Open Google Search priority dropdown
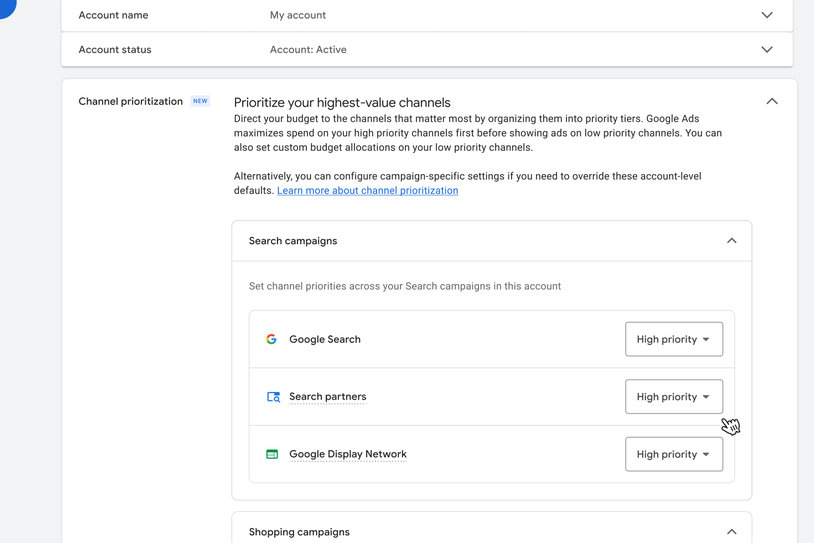The height and width of the screenshot is (543, 814). 674,339
